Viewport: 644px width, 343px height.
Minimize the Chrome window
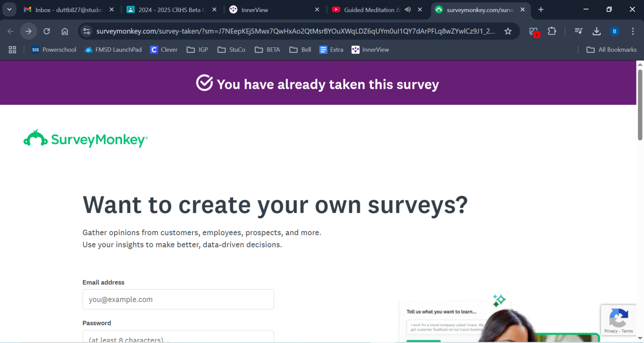[586, 10]
